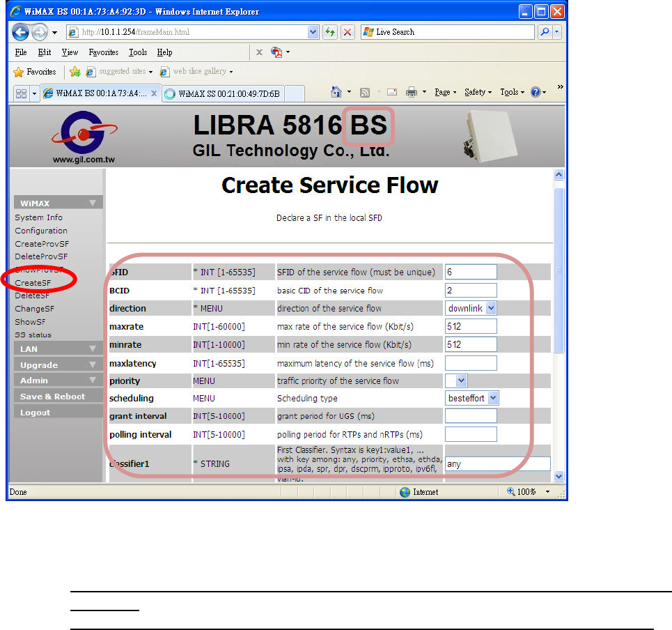Switch to the WiMAX SS 00:21:00:49:7D:6B tab

click(x=223, y=93)
